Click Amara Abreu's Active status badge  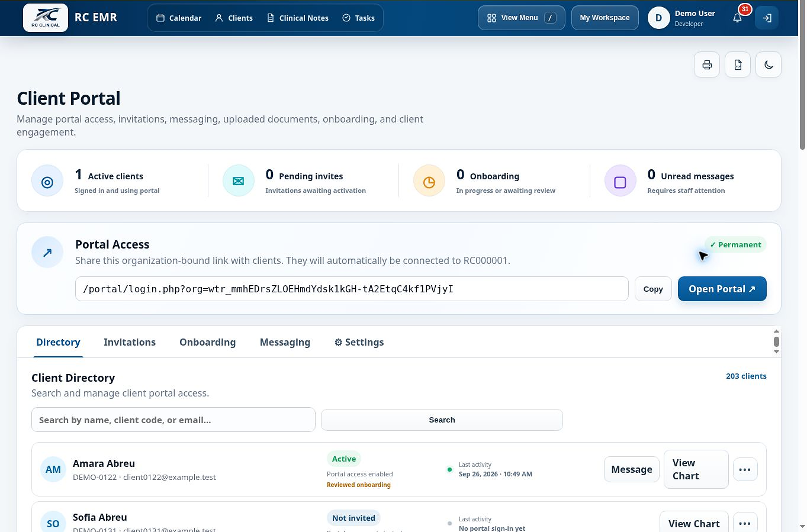click(344, 459)
